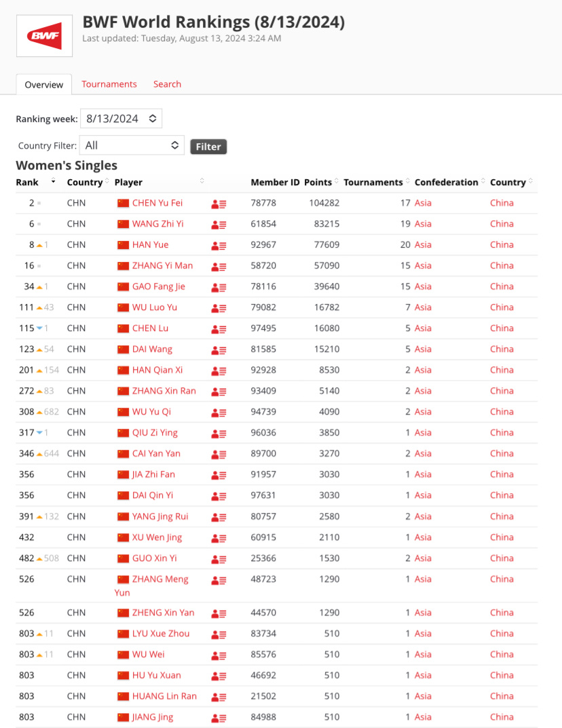The image size is (562, 728).
Task: Open JIANG Jing's player profile icon
Action: [219, 719]
